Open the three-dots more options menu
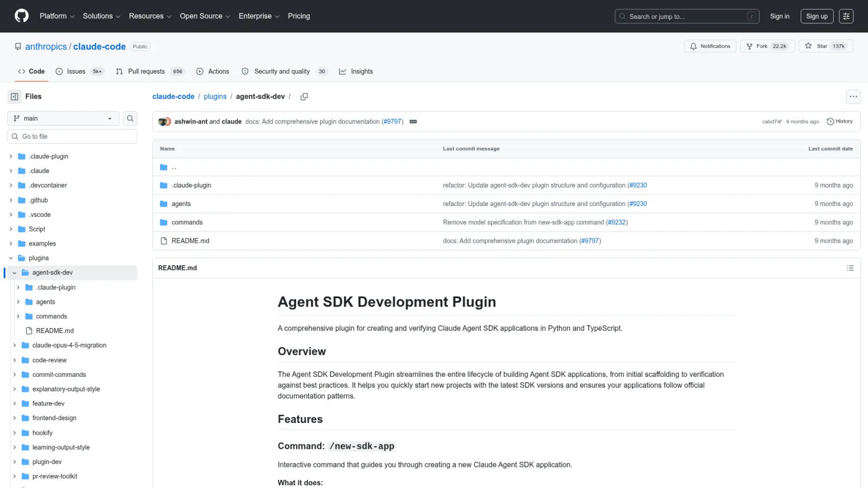 coord(853,97)
